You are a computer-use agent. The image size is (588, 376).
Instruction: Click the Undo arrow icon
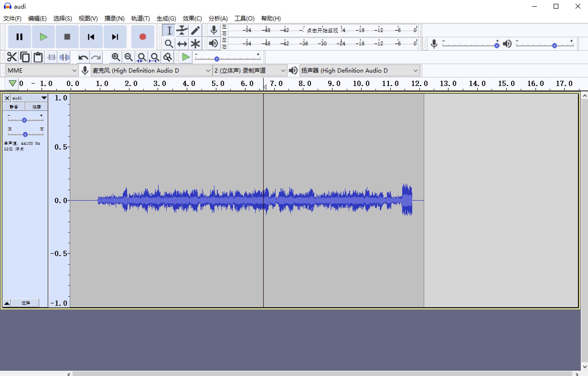(83, 57)
